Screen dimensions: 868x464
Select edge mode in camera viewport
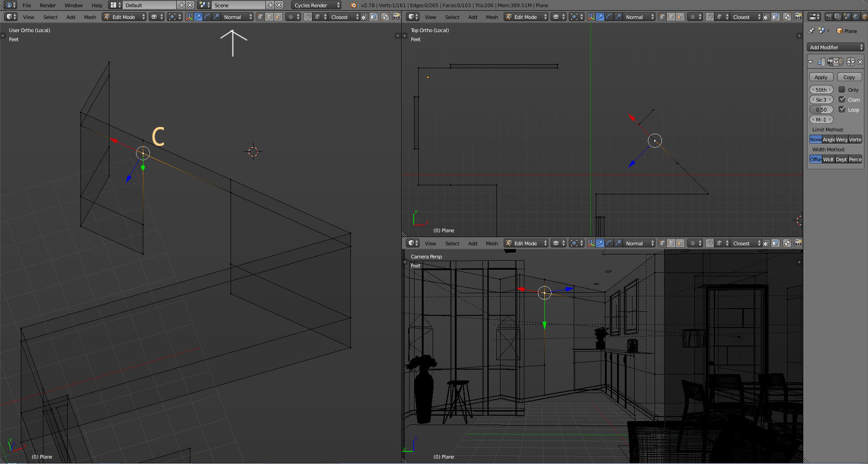671,243
